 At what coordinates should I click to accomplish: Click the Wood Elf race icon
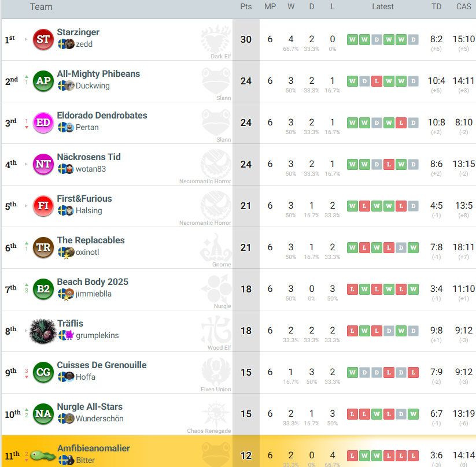tap(216, 330)
